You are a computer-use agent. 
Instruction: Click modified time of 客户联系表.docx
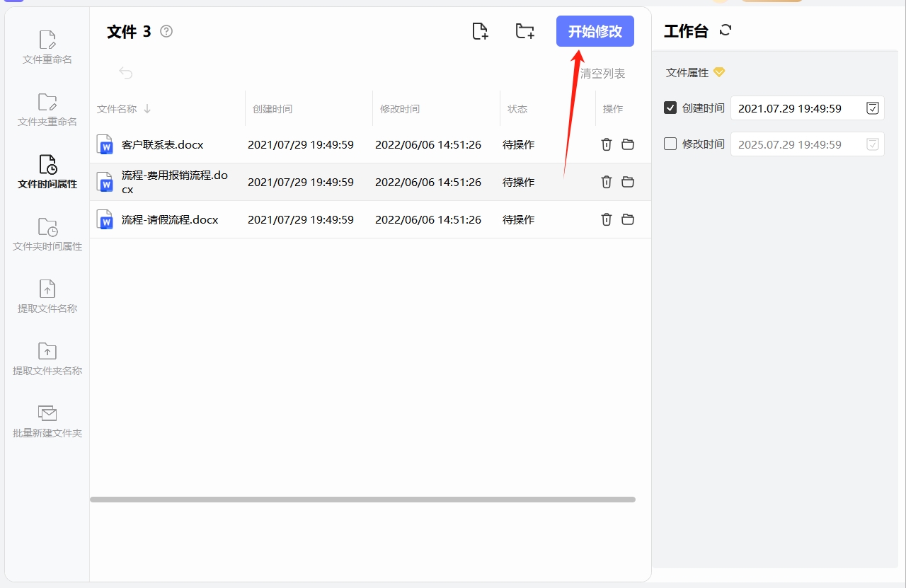(428, 144)
